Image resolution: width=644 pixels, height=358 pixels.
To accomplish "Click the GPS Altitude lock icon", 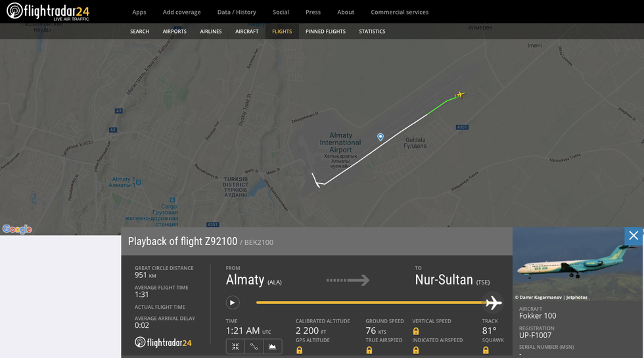I will [299, 350].
